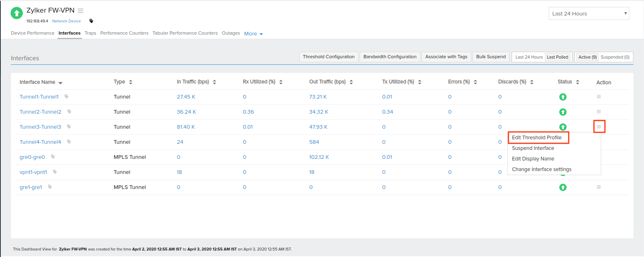Switch view to Last Polled

[x=557, y=57]
